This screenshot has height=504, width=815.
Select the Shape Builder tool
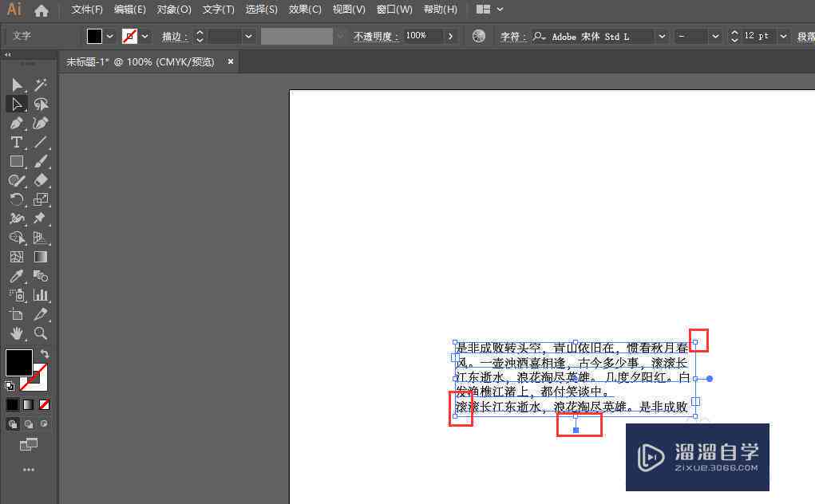coord(17,237)
